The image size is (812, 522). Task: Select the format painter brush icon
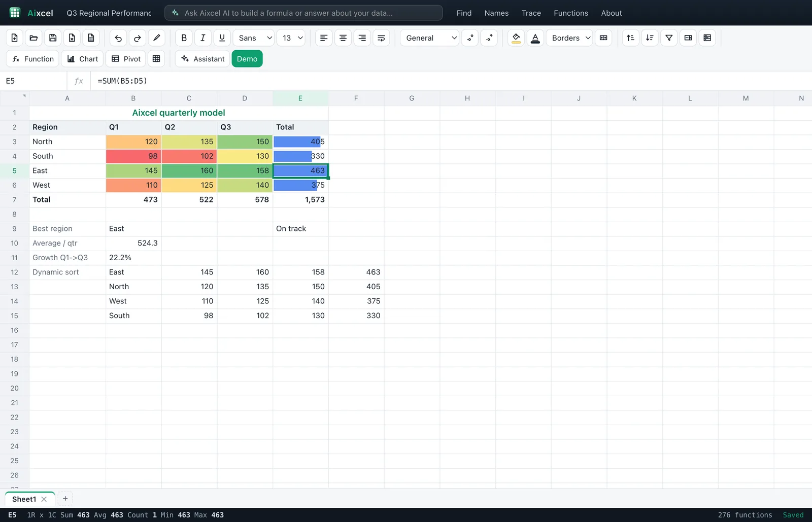156,38
